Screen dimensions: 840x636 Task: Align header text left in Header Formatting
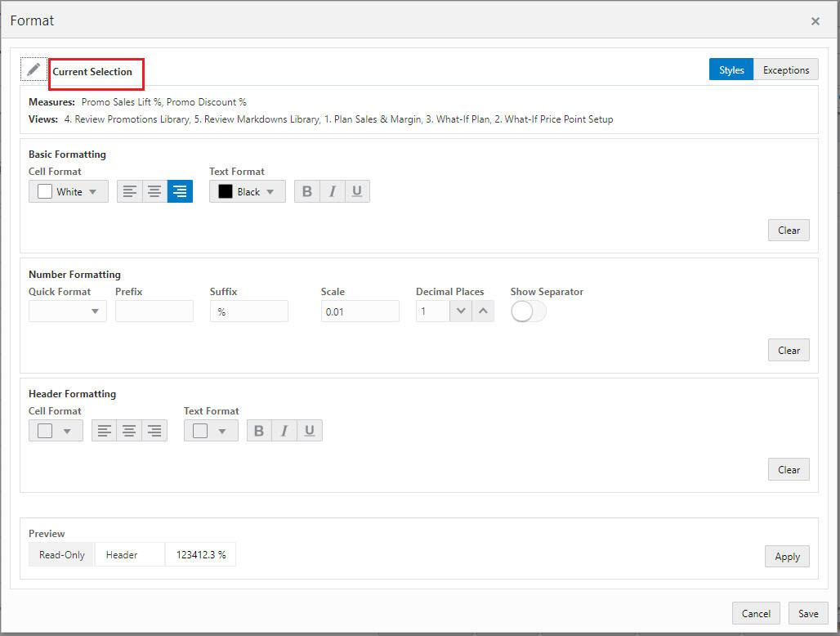coord(104,430)
